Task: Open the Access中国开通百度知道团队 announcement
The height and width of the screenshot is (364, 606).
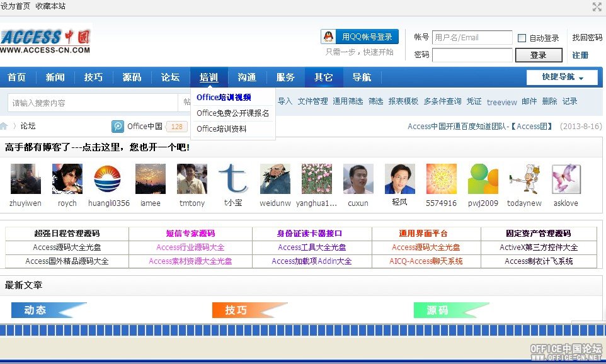Action: click(481, 127)
